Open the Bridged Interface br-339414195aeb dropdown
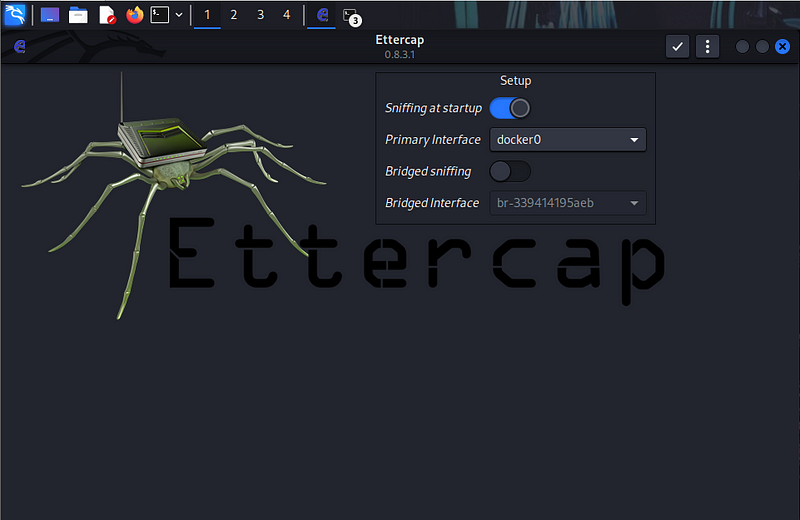This screenshot has height=520, width=800. coord(568,203)
